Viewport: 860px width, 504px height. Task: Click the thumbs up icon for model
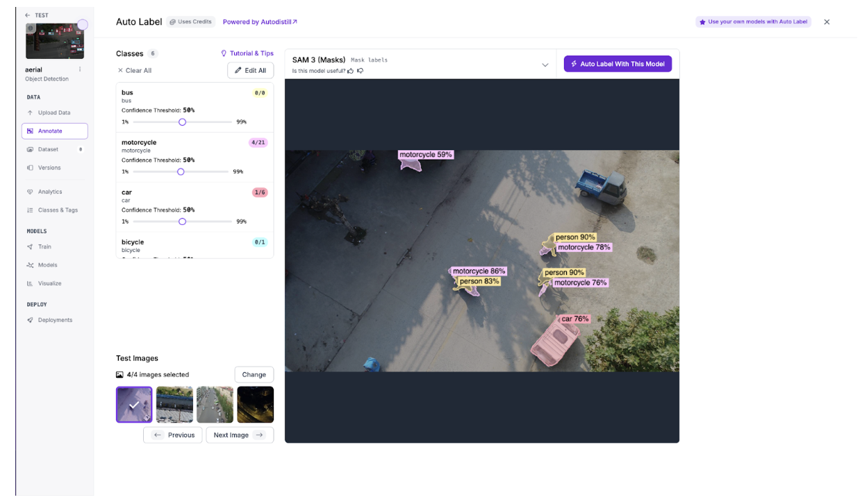(x=351, y=71)
